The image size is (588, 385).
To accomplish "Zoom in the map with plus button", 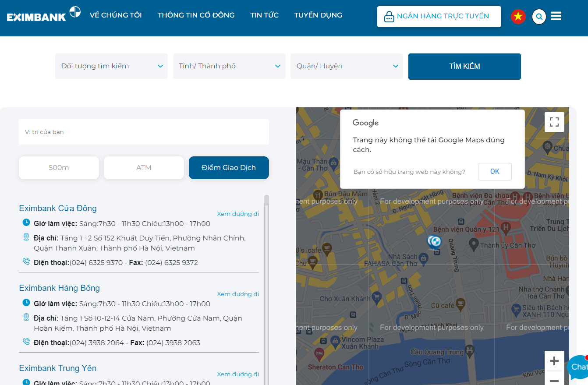I will coord(554,361).
